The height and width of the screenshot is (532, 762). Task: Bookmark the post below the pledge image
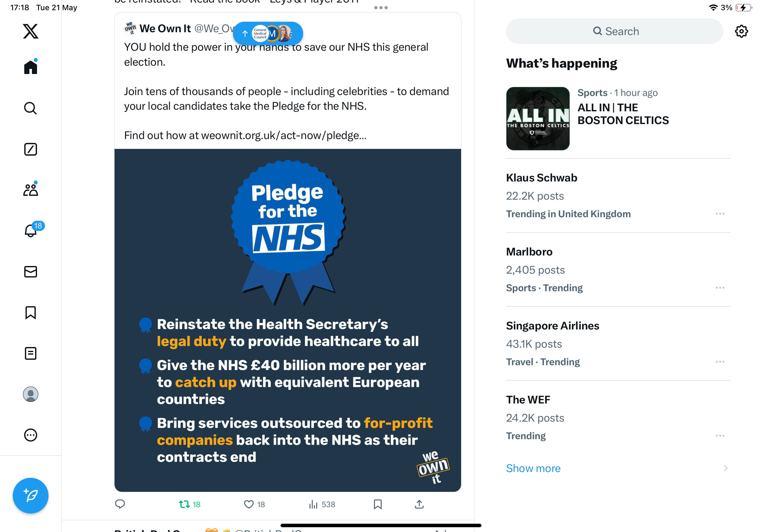378,505
